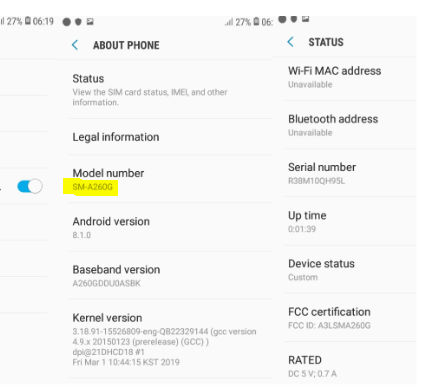Tap Android version 8.1.0 entry

tap(170, 228)
